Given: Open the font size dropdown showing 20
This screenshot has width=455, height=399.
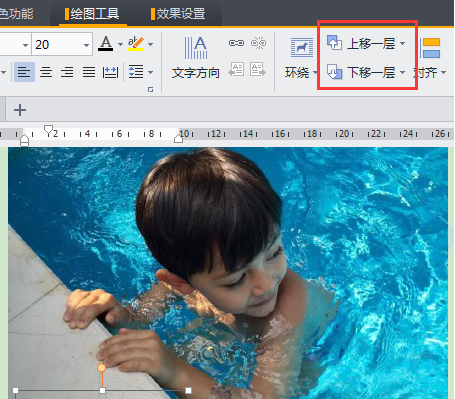Looking at the screenshot, I should (x=86, y=45).
